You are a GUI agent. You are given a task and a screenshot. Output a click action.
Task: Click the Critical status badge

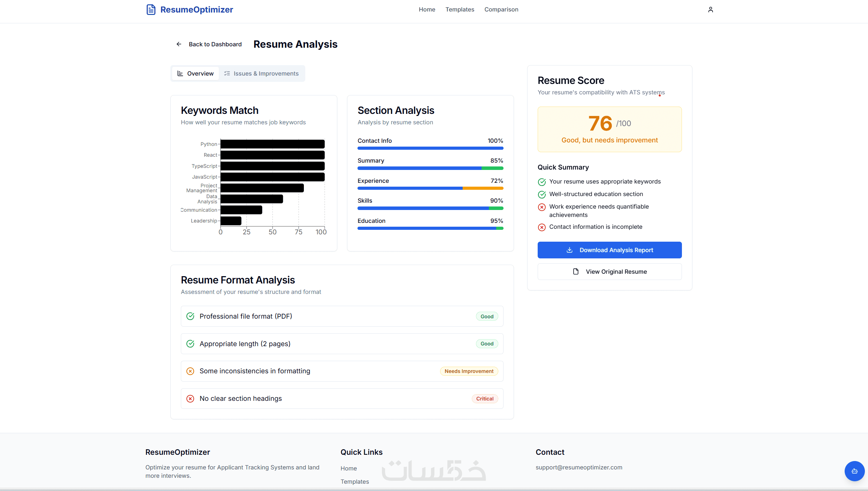(x=485, y=399)
